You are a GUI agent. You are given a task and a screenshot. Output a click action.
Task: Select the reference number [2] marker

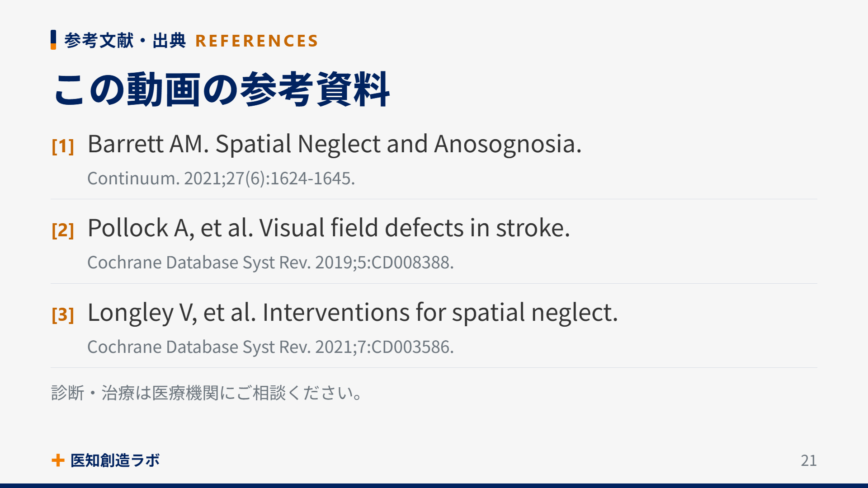(63, 230)
